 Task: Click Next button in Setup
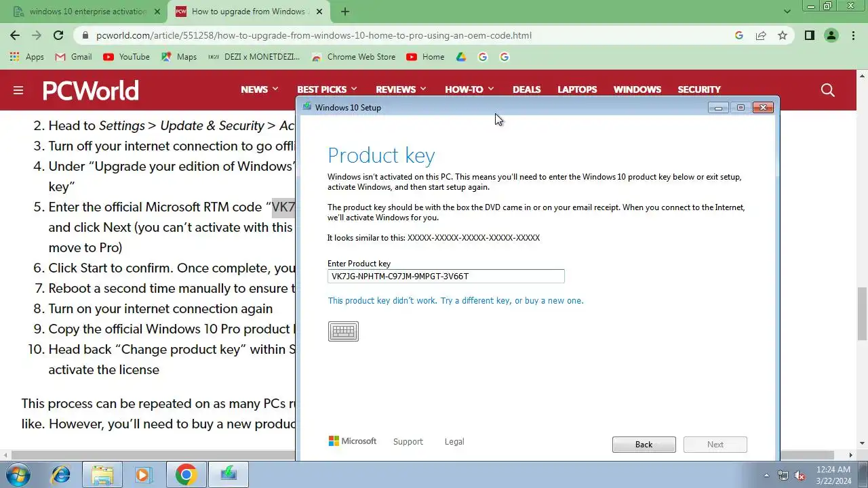pos(715,445)
